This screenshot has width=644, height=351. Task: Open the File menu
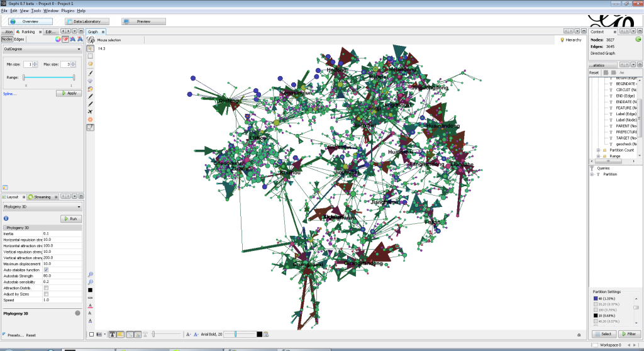tap(4, 11)
